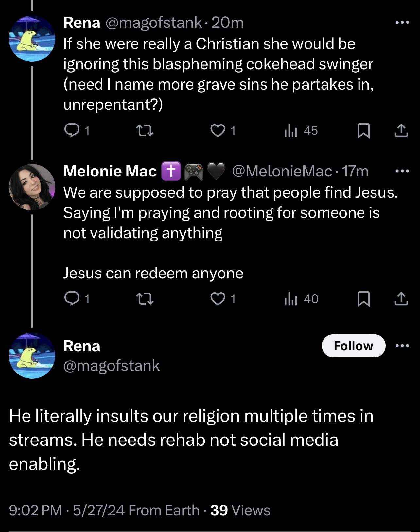This screenshot has width=420, height=532.
Task: Like Rena's tweet about blaspheming
Action: tap(218, 131)
